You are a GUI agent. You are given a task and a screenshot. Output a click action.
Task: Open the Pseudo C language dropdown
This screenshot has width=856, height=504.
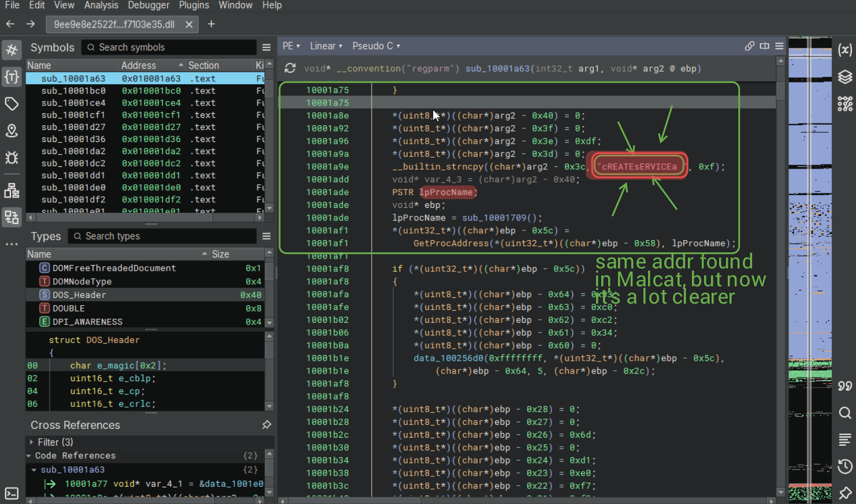pos(376,46)
